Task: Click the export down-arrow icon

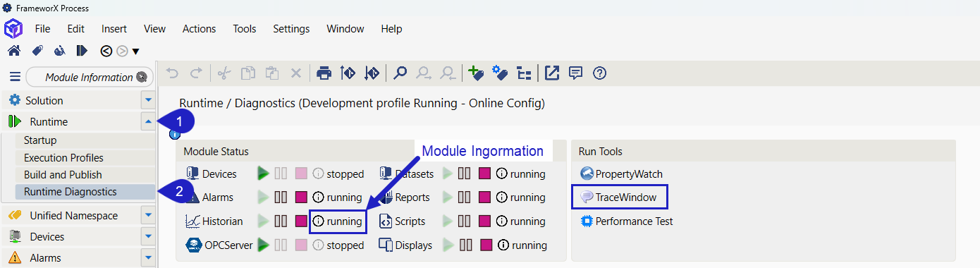Action: [372, 73]
